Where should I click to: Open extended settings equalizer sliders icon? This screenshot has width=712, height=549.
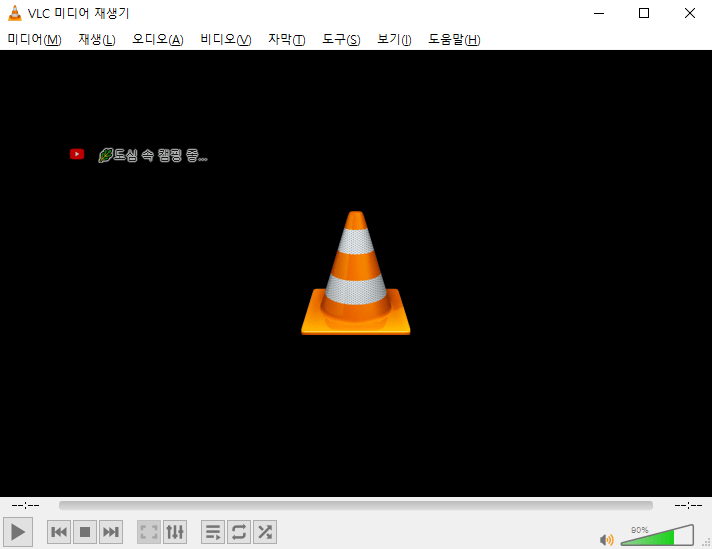[x=175, y=532]
